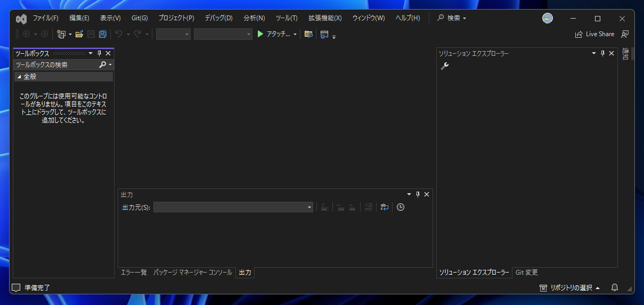Image resolution: width=644 pixels, height=305 pixels.
Task: Open ツールボックス window position dropdown
Action: [x=91, y=53]
